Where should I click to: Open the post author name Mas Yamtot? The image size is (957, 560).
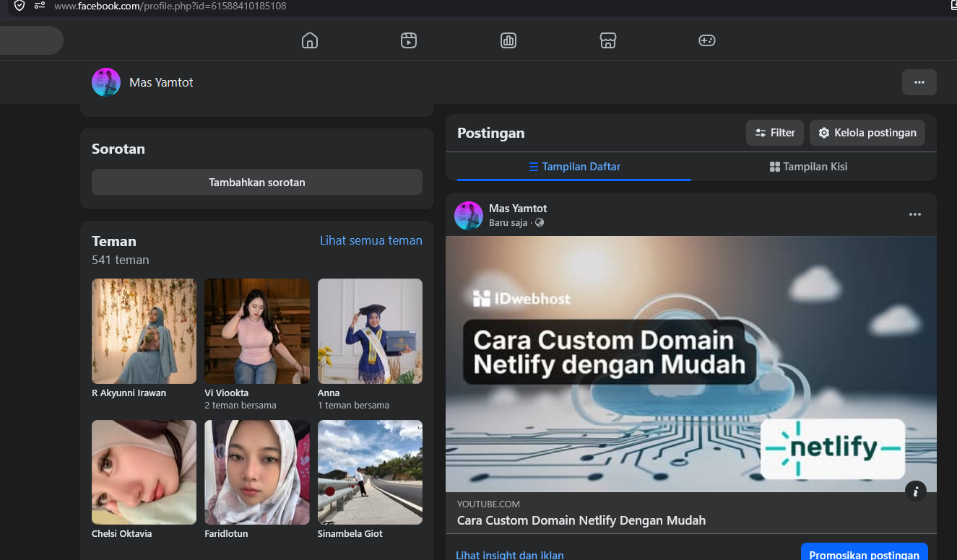[518, 209]
